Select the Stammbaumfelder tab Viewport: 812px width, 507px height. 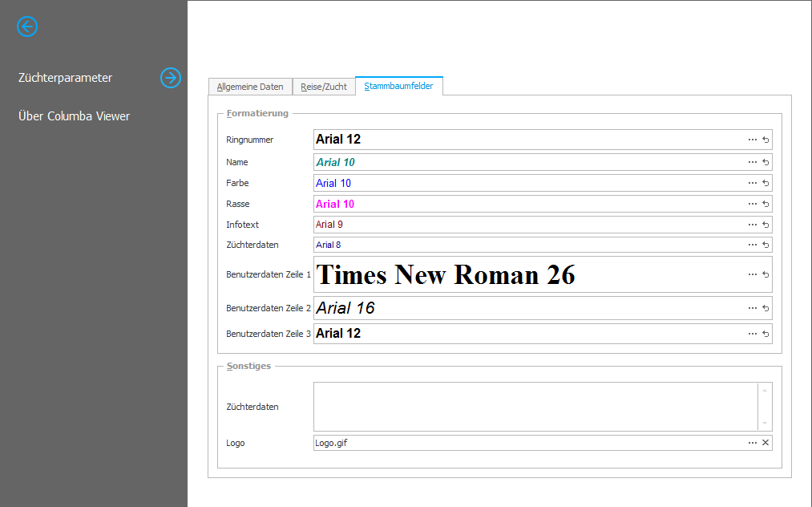[x=398, y=86]
